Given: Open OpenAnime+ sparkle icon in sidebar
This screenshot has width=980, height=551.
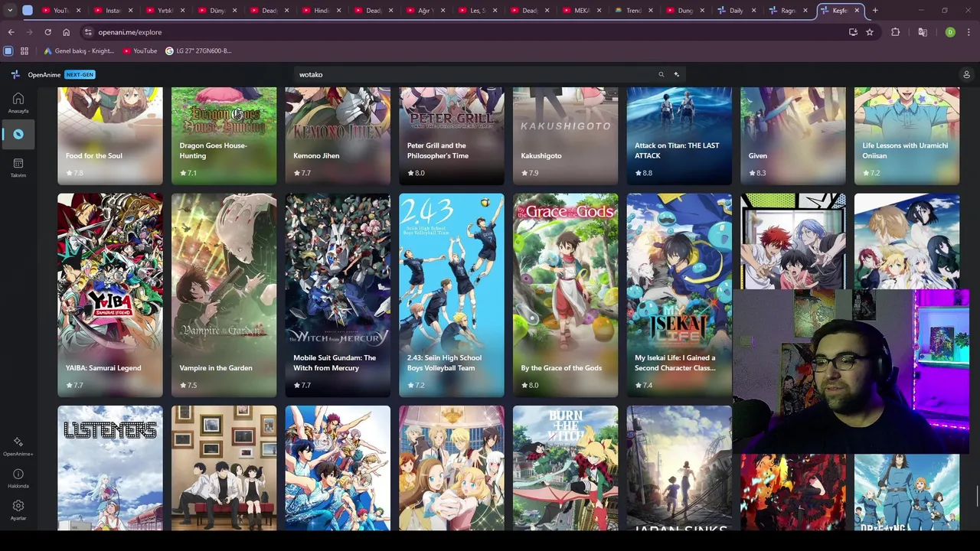Looking at the screenshot, I should pyautogui.click(x=18, y=442).
